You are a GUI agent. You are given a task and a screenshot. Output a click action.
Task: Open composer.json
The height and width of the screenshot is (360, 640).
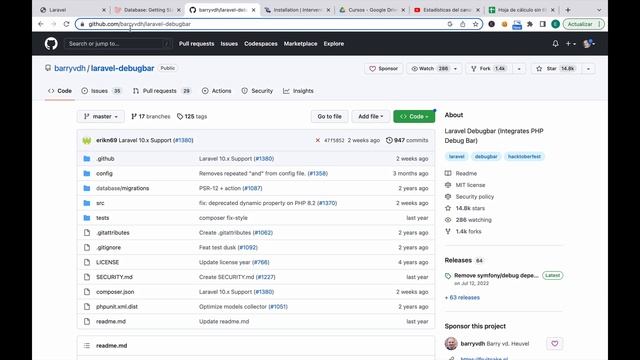coord(115,292)
